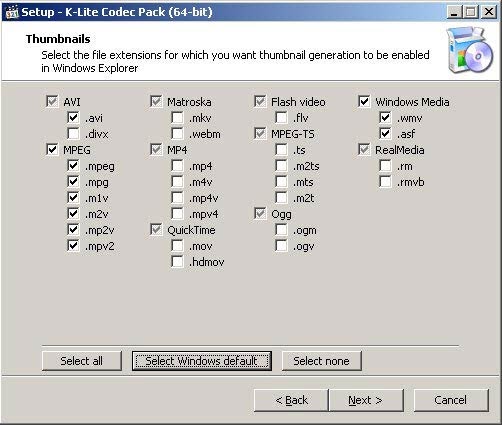
Task: Enable the .mov extension checkbox
Action: pos(177,246)
